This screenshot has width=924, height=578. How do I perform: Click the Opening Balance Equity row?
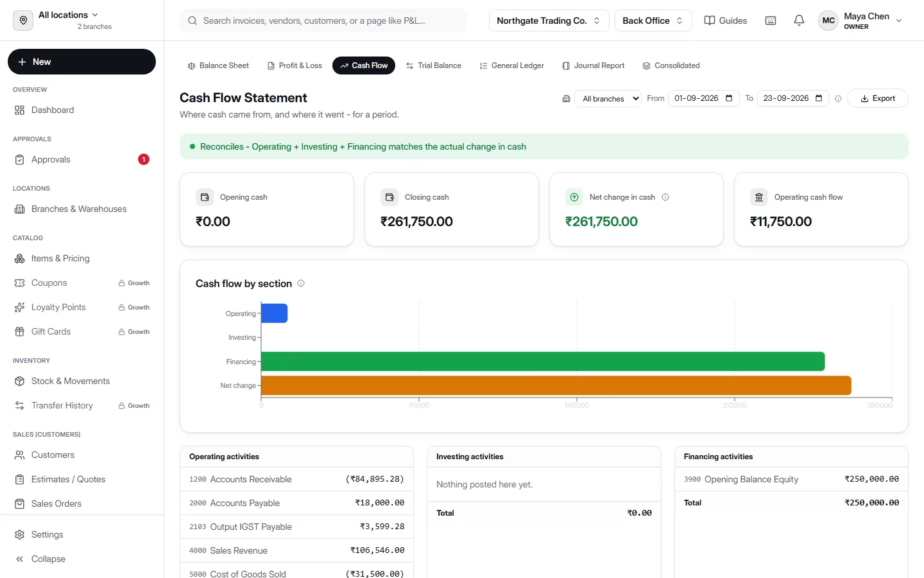pyautogui.click(x=791, y=479)
